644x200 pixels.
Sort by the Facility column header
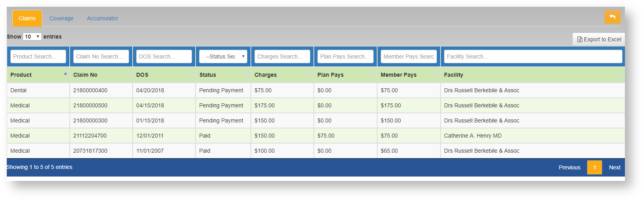pyautogui.click(x=533, y=75)
